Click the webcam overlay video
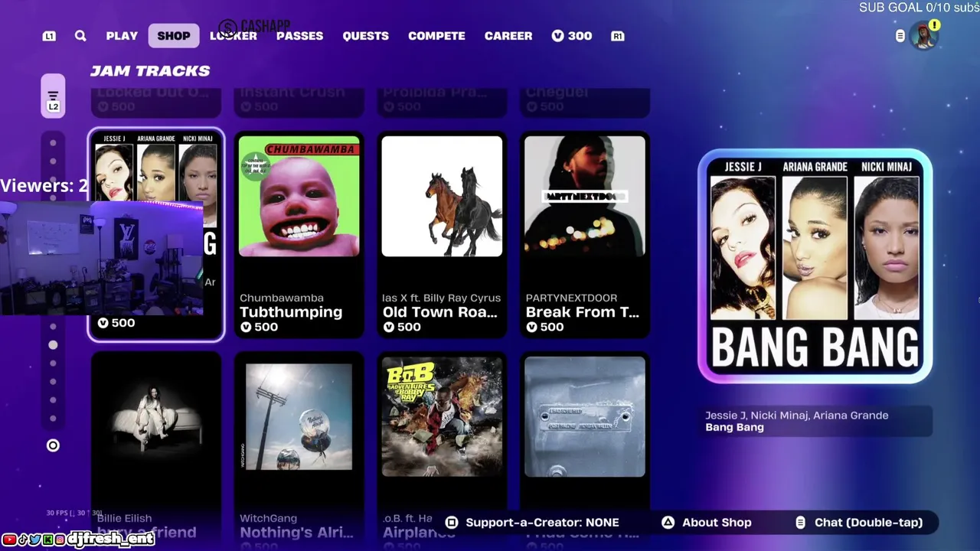This screenshot has width=980, height=551. (x=102, y=259)
